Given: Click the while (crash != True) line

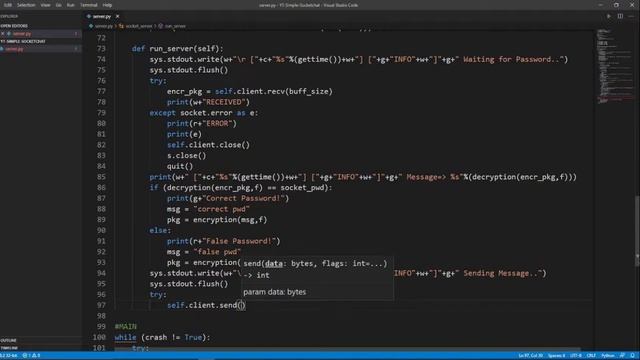Looking at the screenshot, I should [x=162, y=338].
